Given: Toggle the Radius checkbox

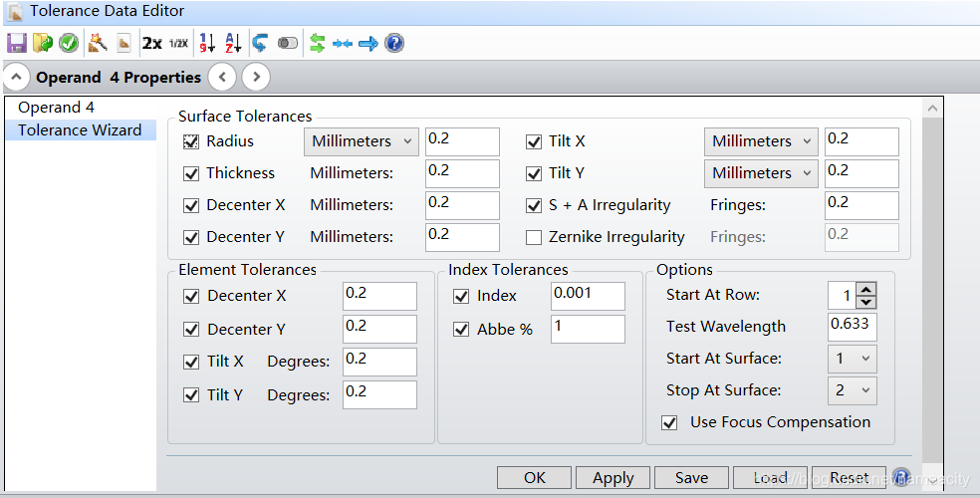Looking at the screenshot, I should point(191,141).
